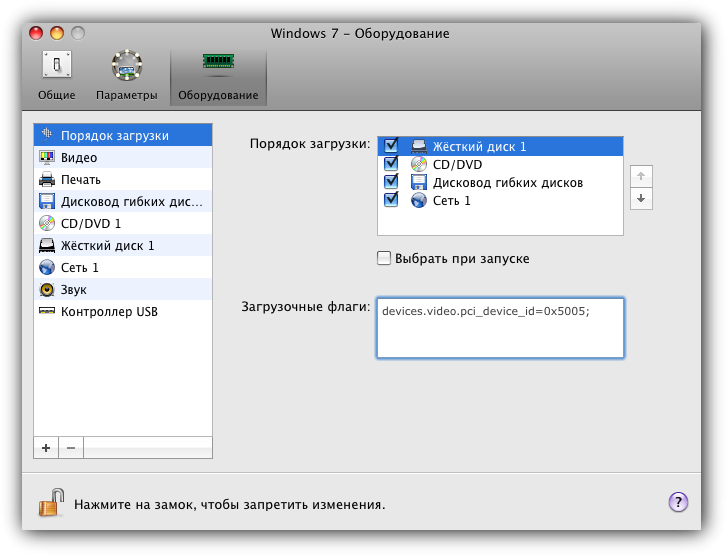
Task: Click the printer icon for Печать
Action: (47, 179)
